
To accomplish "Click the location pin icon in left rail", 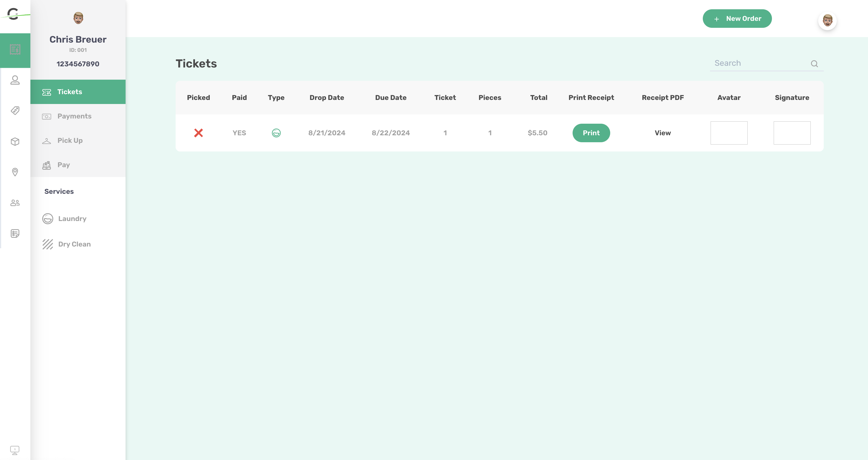I will pos(15,172).
